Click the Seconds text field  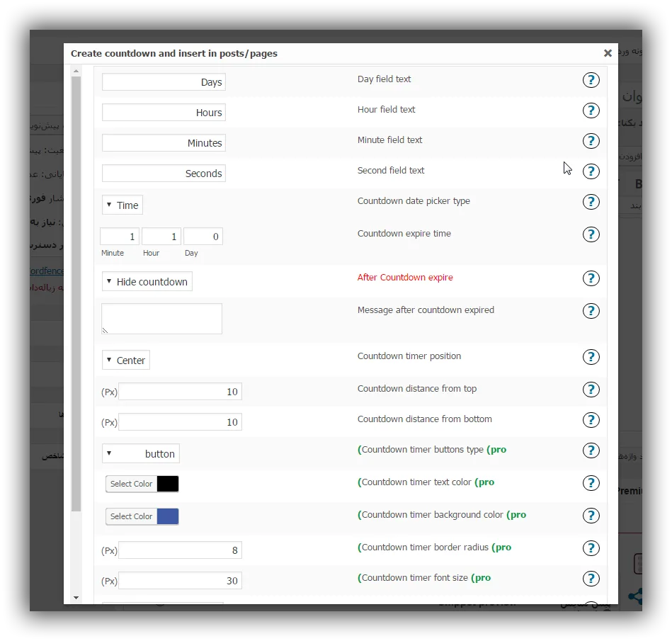pos(164,174)
